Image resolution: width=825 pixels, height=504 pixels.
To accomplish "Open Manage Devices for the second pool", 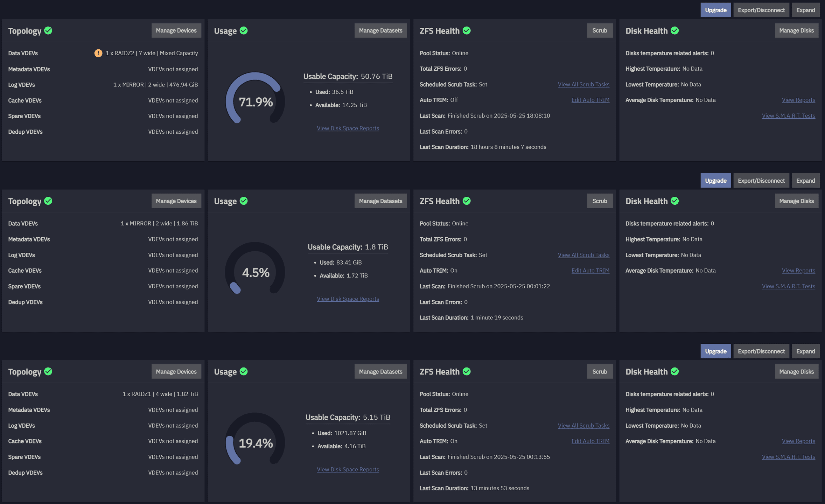I will click(x=176, y=201).
